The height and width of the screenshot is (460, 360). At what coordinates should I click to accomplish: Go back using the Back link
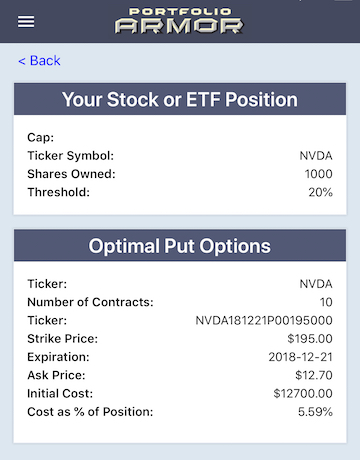[x=39, y=61]
